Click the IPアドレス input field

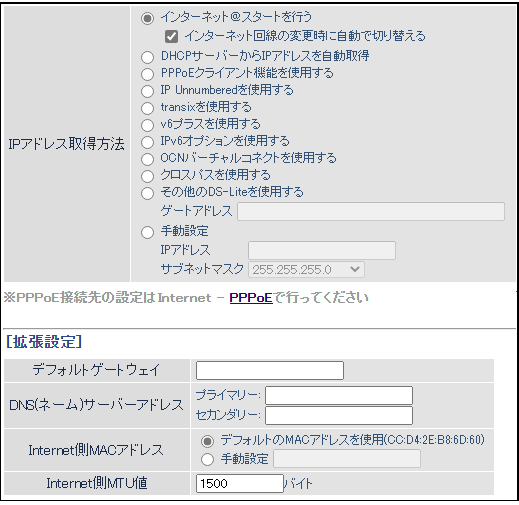pos(322,250)
